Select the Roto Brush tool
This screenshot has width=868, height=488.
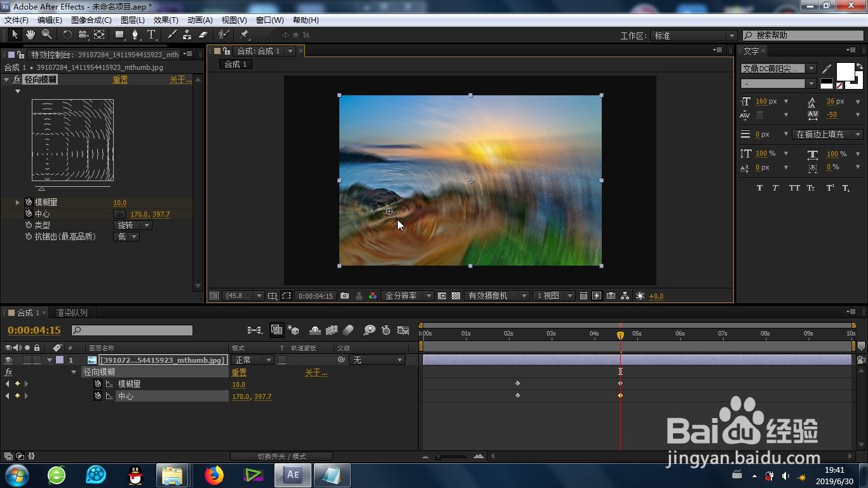point(223,35)
